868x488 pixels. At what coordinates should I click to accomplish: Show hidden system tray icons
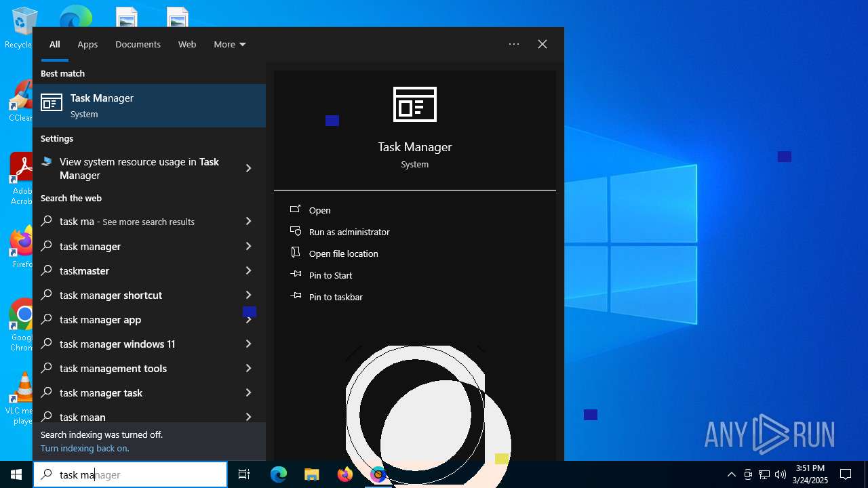coord(731,474)
